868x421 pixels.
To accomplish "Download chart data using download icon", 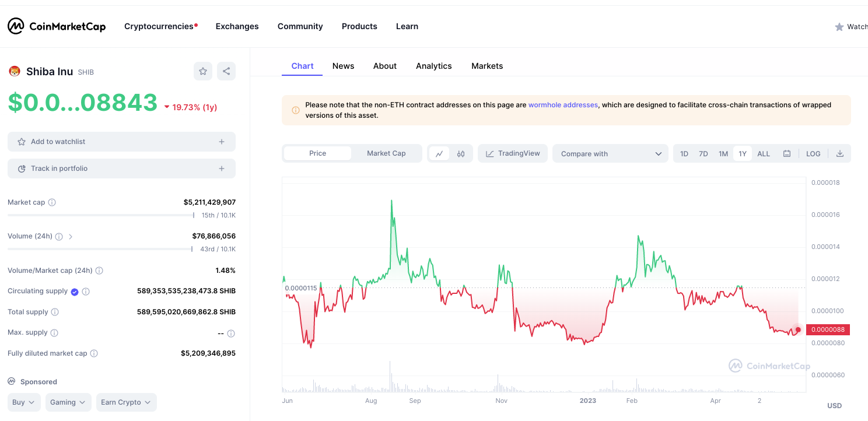I will (x=840, y=154).
